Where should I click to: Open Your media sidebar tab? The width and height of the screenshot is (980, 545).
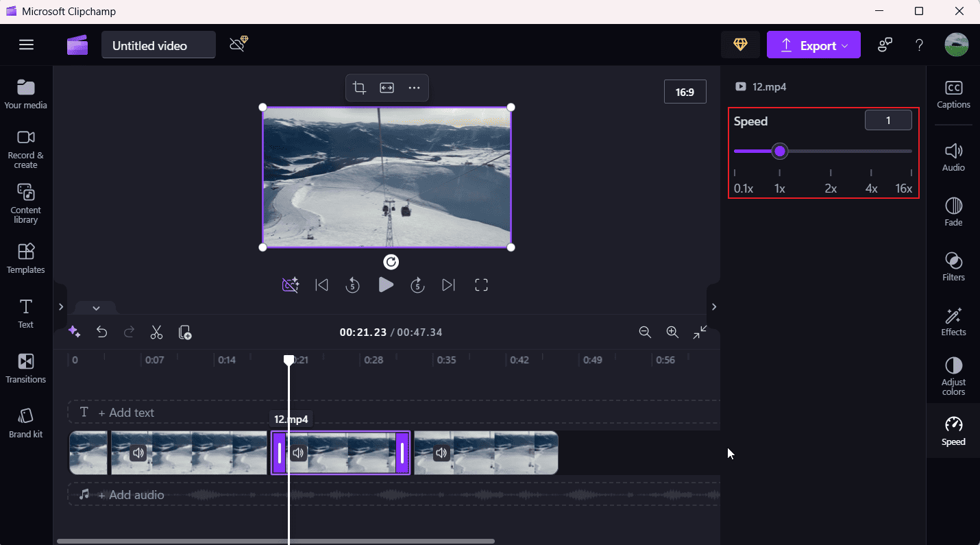(26, 94)
